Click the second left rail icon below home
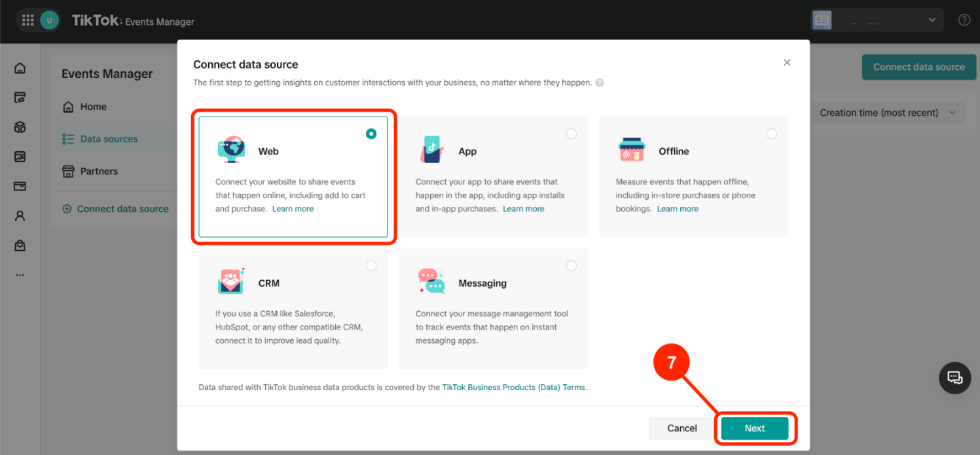 pos(20,98)
